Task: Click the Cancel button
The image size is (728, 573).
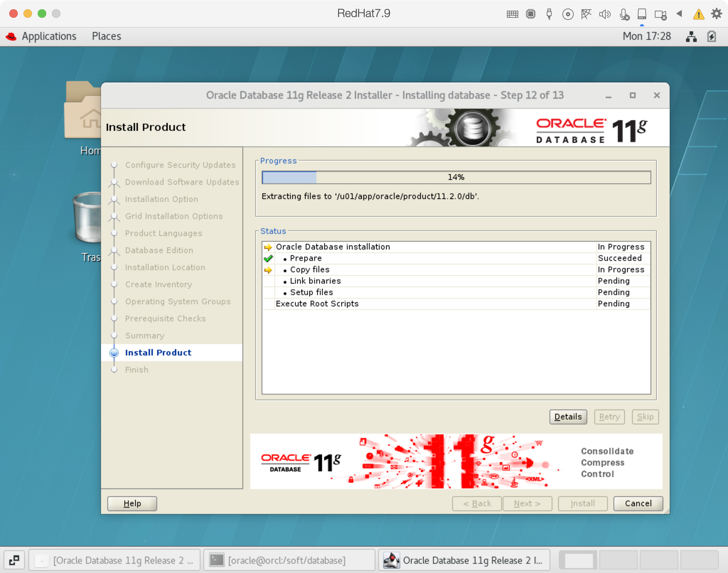Action: (x=638, y=503)
